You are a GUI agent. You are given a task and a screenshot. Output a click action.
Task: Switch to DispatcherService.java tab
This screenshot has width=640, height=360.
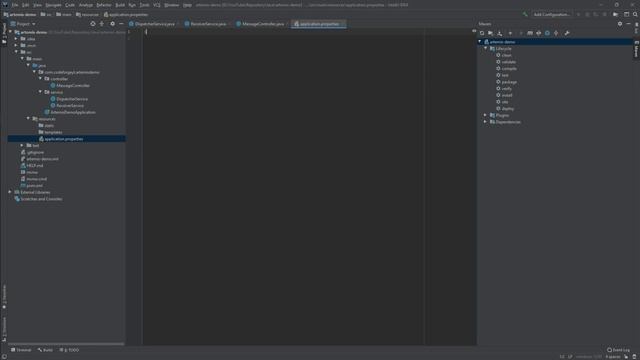(154, 24)
